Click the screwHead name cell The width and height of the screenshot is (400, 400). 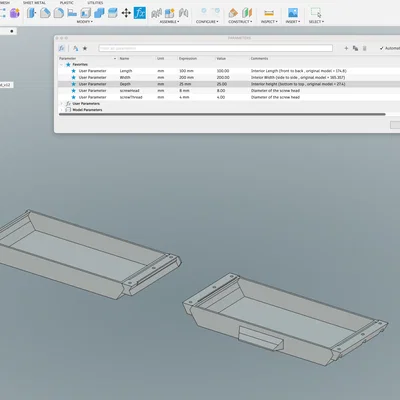pos(130,91)
